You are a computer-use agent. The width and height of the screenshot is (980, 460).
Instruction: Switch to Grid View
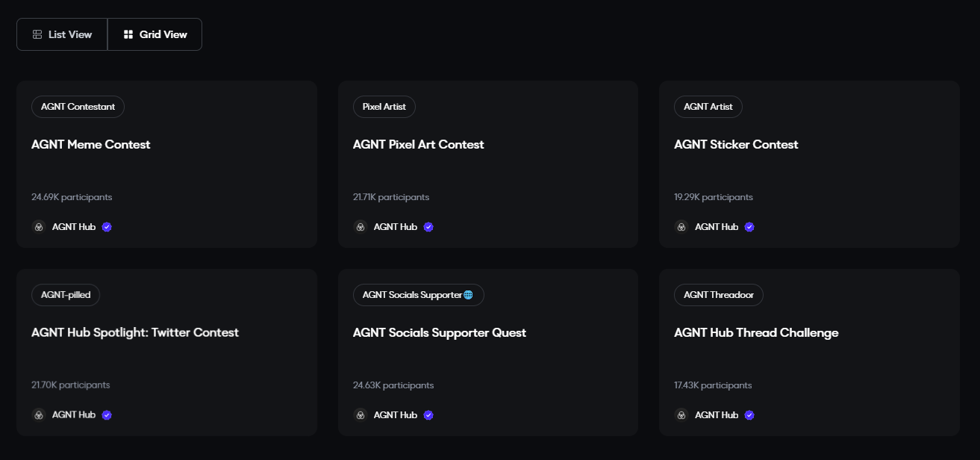click(x=155, y=34)
